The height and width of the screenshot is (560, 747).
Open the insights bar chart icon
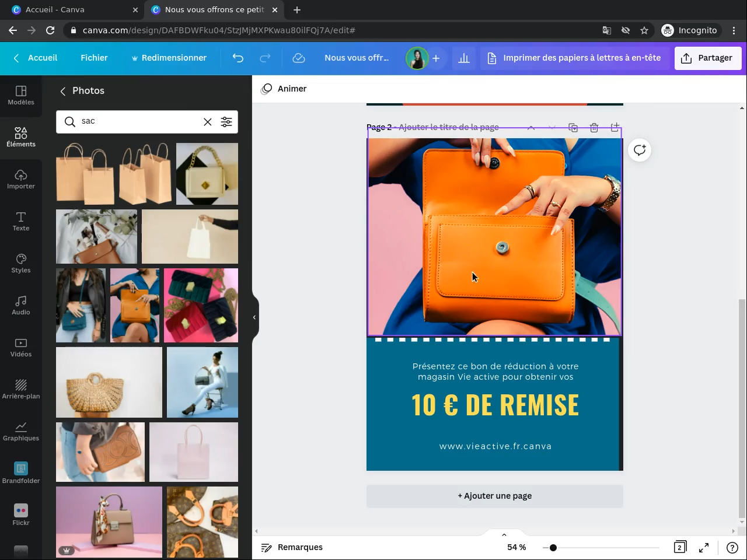pyautogui.click(x=464, y=58)
